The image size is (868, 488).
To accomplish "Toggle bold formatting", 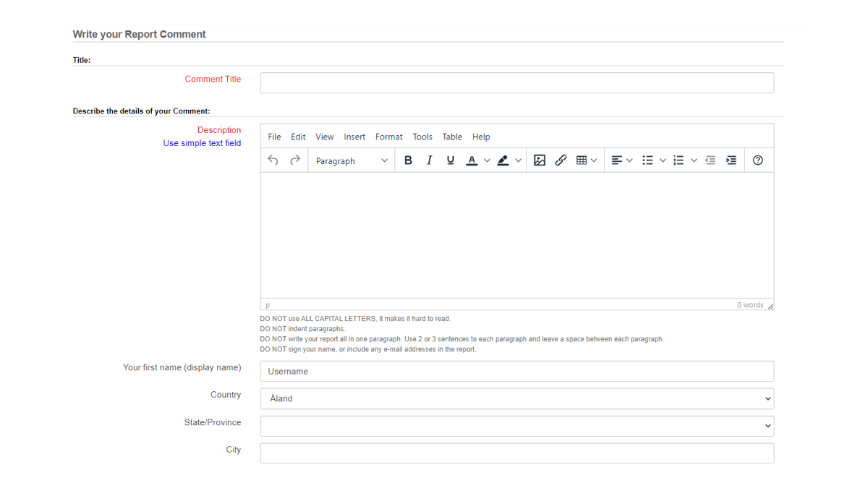I will click(408, 160).
